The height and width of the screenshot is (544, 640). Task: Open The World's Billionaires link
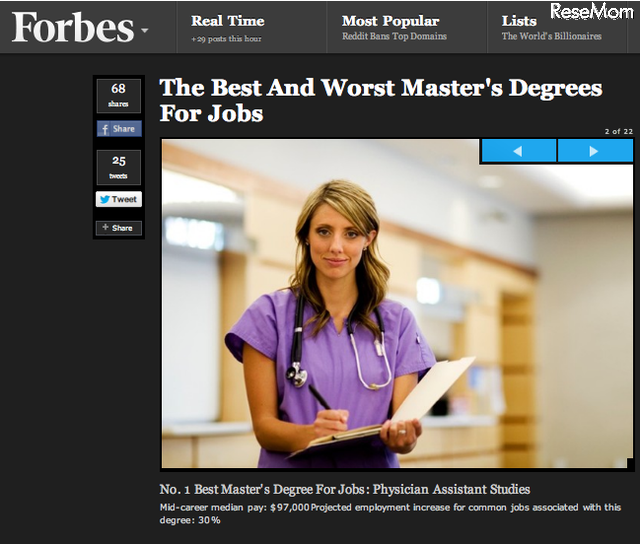[x=551, y=36]
